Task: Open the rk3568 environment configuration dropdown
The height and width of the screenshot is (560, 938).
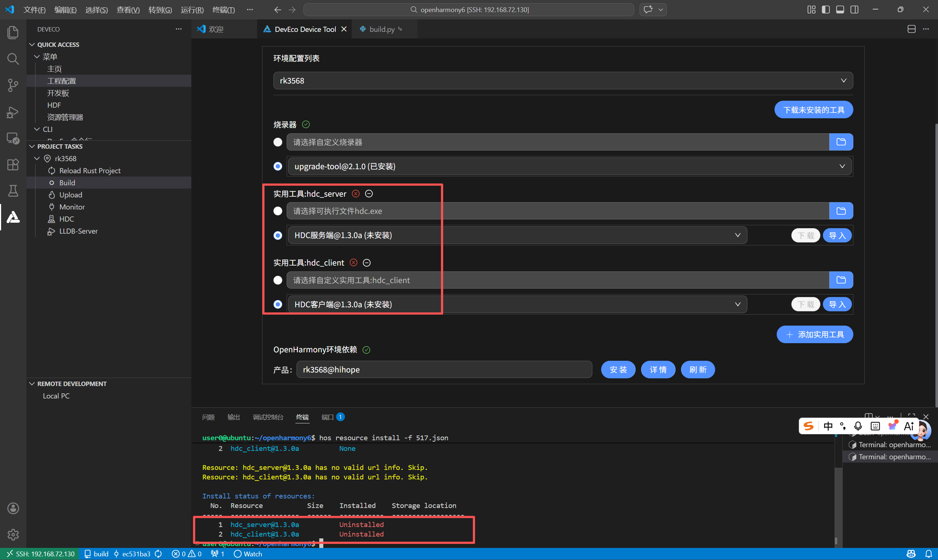Action: [x=563, y=81]
